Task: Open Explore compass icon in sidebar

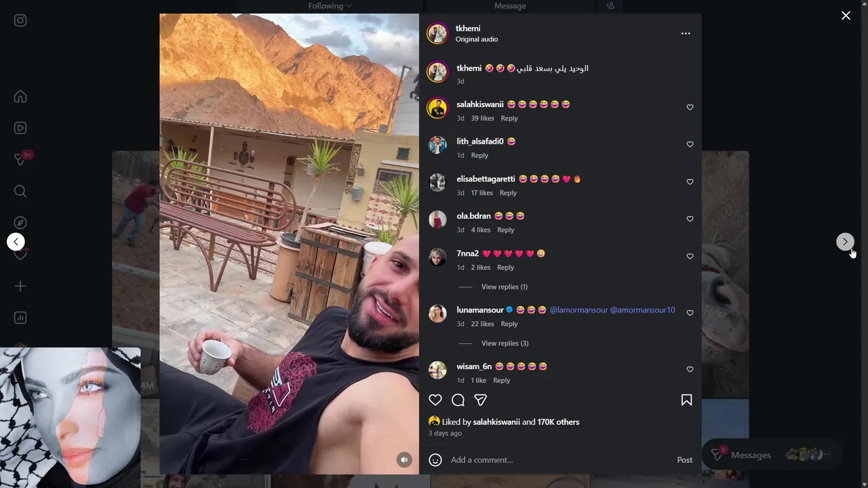Action: pos(20,223)
